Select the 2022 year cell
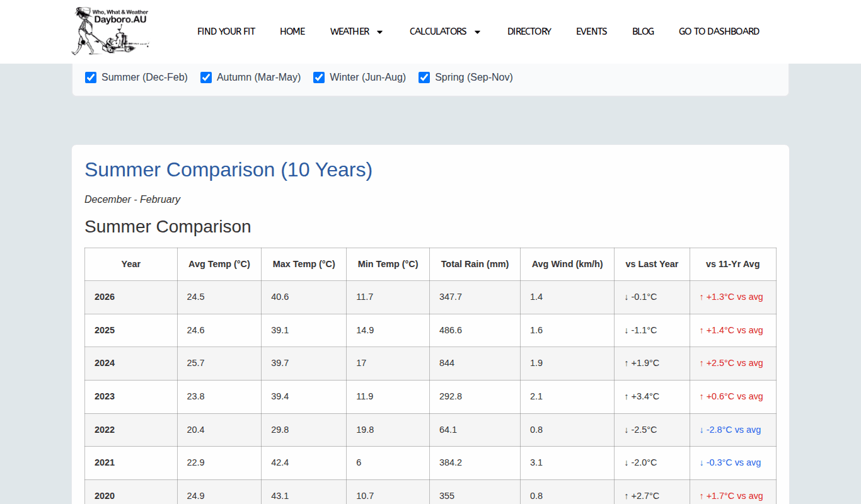 pyautogui.click(x=131, y=430)
